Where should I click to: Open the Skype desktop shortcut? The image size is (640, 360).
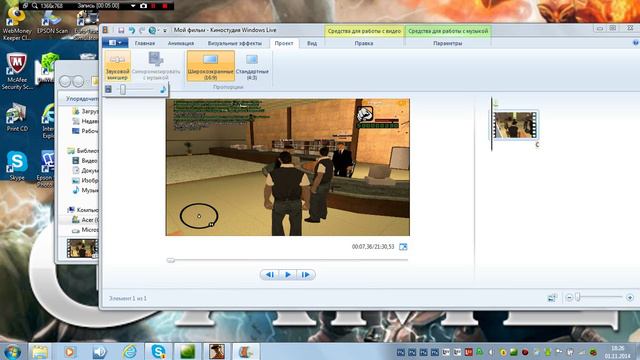17,166
